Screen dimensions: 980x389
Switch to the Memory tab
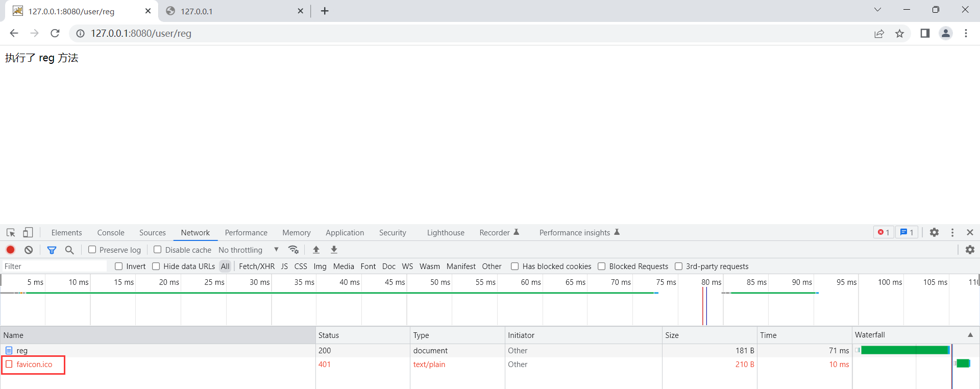pos(297,232)
